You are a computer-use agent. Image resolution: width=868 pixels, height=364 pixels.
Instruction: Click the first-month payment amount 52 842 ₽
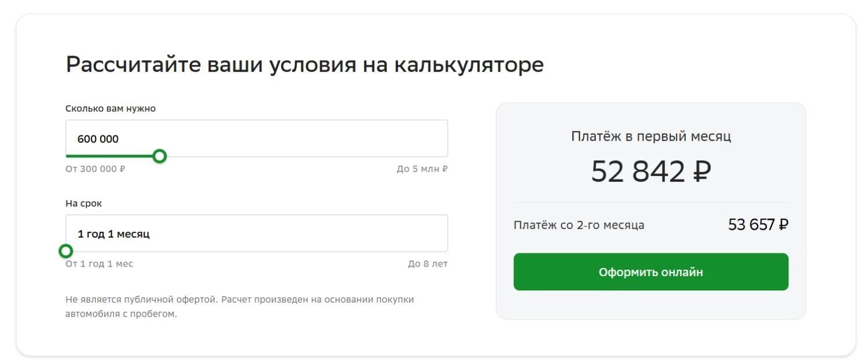coord(651,171)
